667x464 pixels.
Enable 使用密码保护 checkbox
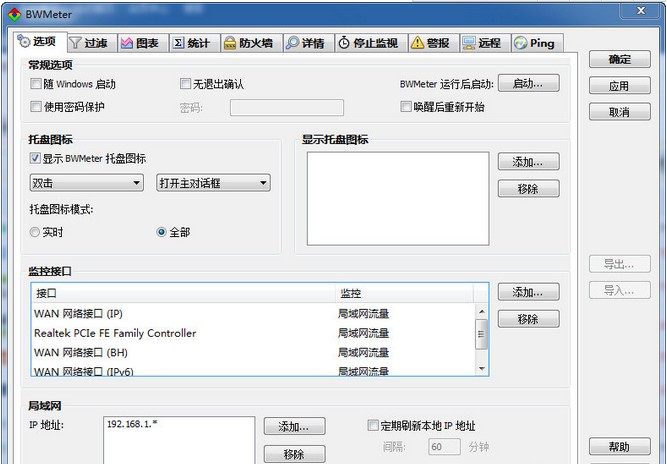coord(36,106)
